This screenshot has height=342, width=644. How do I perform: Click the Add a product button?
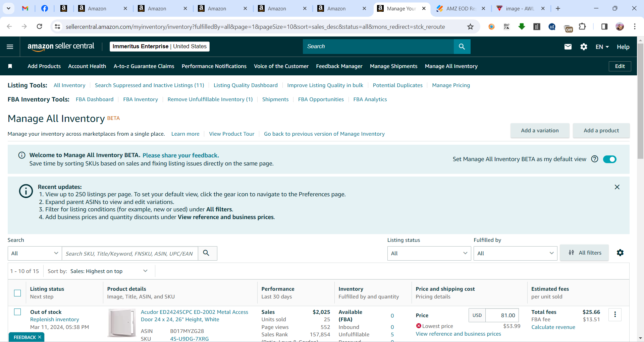601,131
